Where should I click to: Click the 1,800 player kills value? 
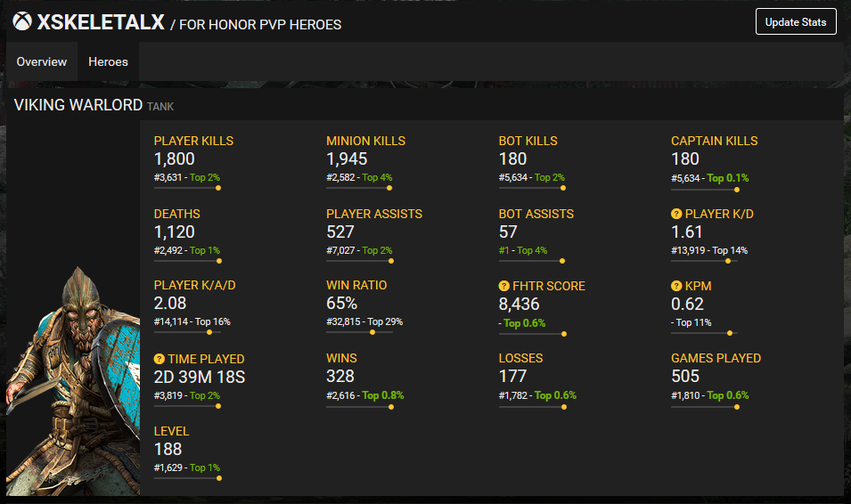pos(175,159)
